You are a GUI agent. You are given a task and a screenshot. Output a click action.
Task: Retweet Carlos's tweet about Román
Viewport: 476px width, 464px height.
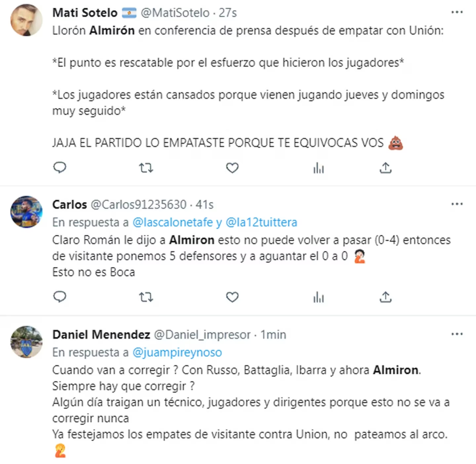pos(146,297)
